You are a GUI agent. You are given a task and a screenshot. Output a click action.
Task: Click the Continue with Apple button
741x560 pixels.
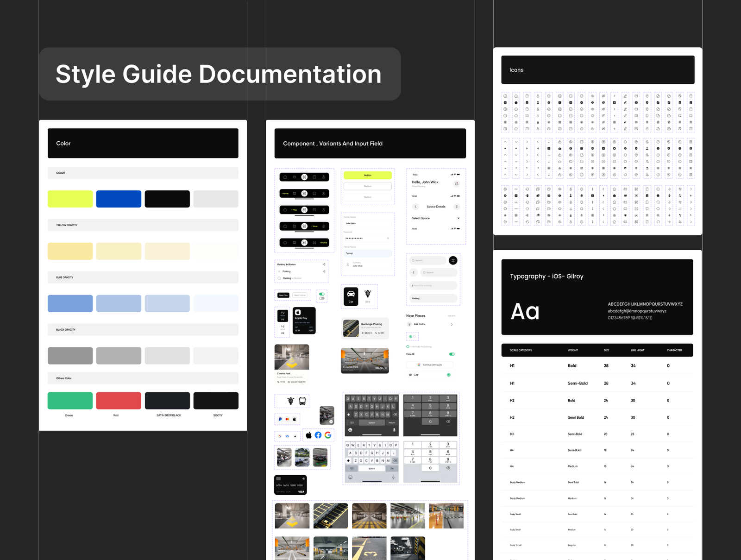(x=429, y=365)
